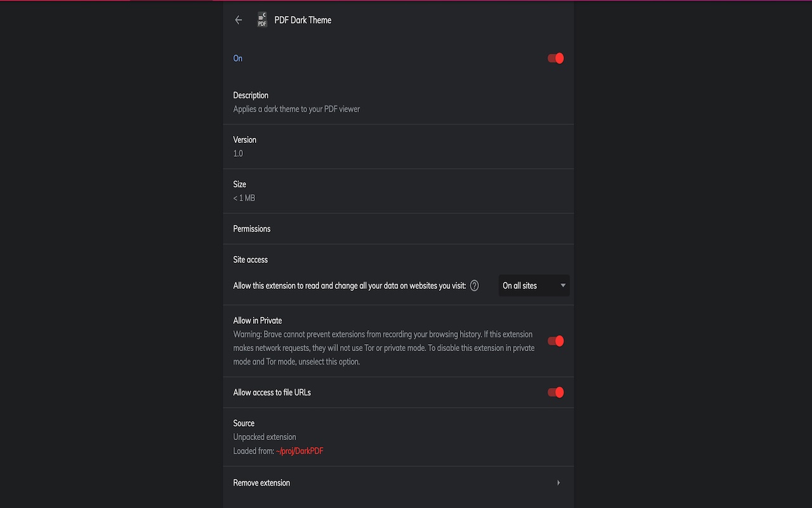Click the "On" label beside the switch
812x508 pixels.
pos(237,58)
